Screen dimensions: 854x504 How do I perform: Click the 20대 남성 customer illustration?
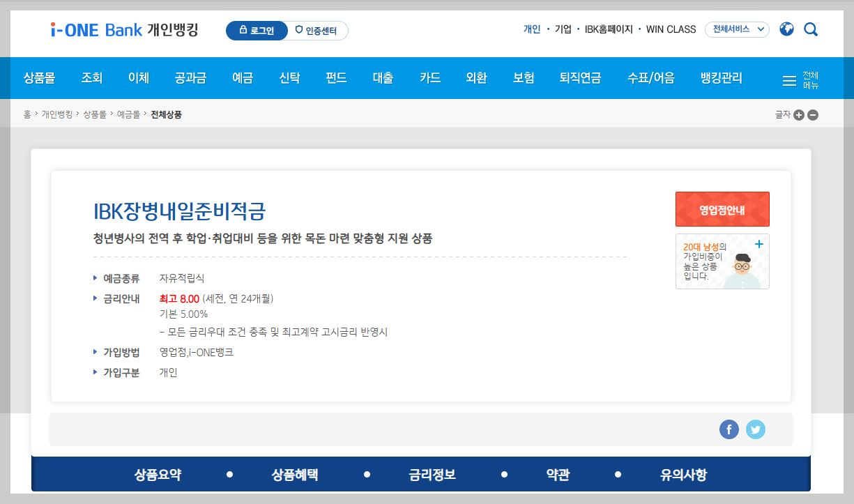tap(742, 271)
